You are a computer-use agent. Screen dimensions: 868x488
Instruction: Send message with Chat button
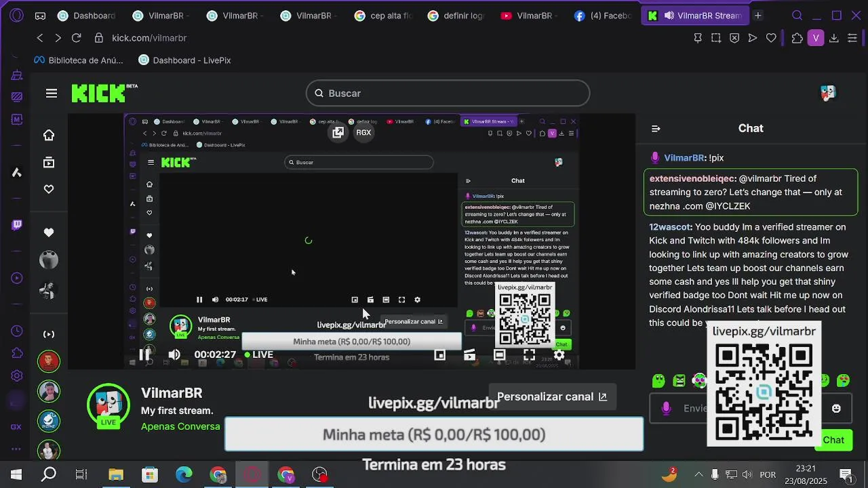[833, 440]
